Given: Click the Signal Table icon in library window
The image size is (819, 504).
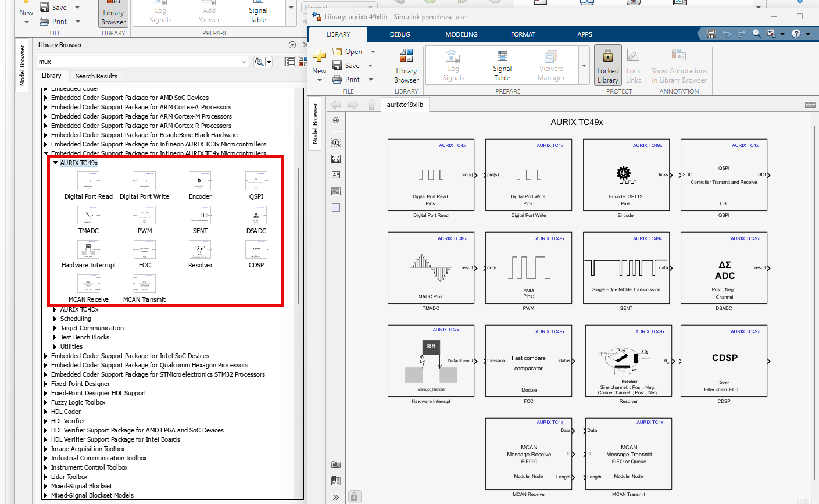Looking at the screenshot, I should coord(502,65).
